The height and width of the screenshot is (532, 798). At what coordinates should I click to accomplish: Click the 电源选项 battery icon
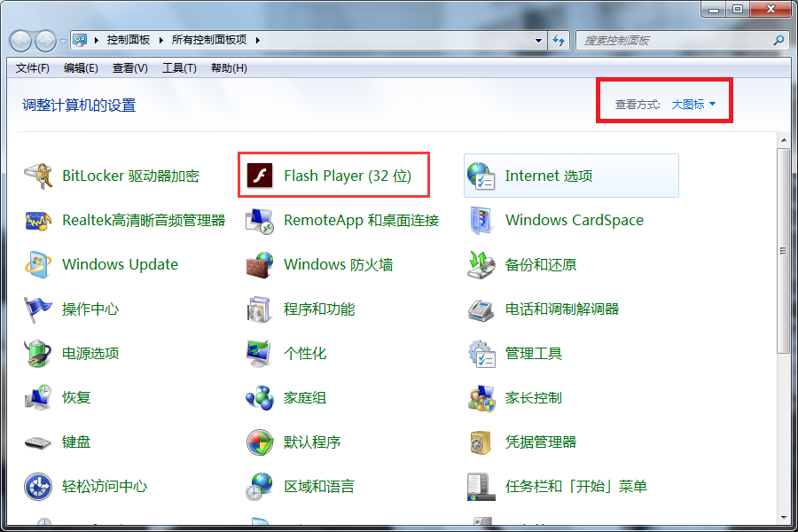point(38,353)
